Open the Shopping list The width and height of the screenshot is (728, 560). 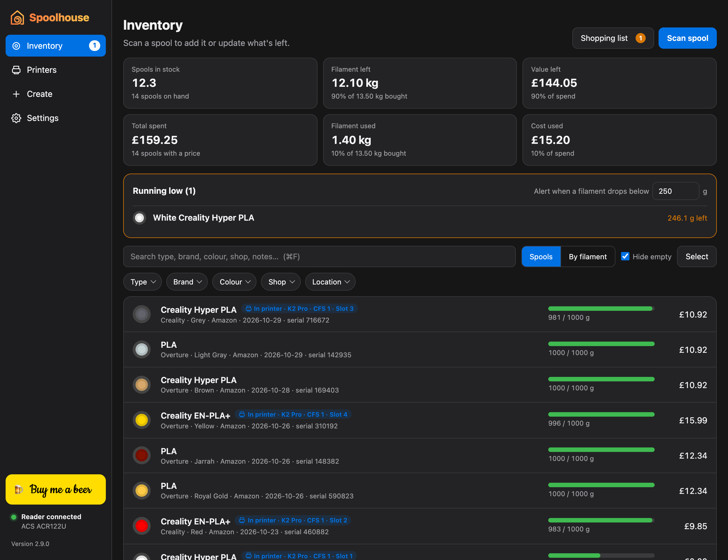click(613, 38)
